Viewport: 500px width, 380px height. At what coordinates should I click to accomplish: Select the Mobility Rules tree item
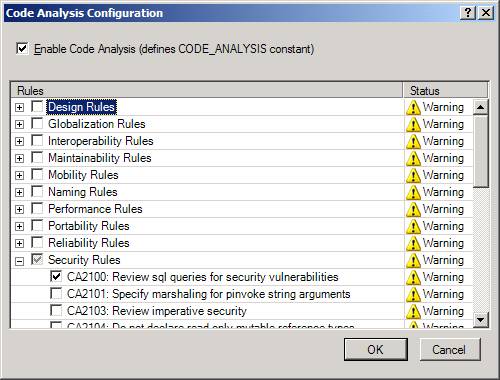tap(83, 175)
